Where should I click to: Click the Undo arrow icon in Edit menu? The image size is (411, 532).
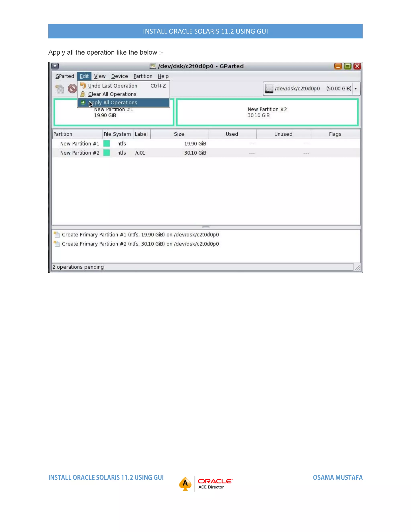(83, 86)
